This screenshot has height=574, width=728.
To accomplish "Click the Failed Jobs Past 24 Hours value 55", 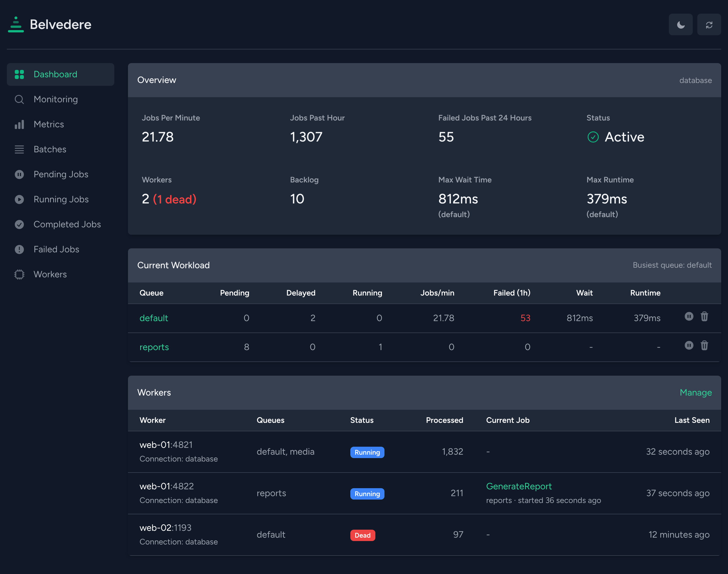I will pos(446,137).
